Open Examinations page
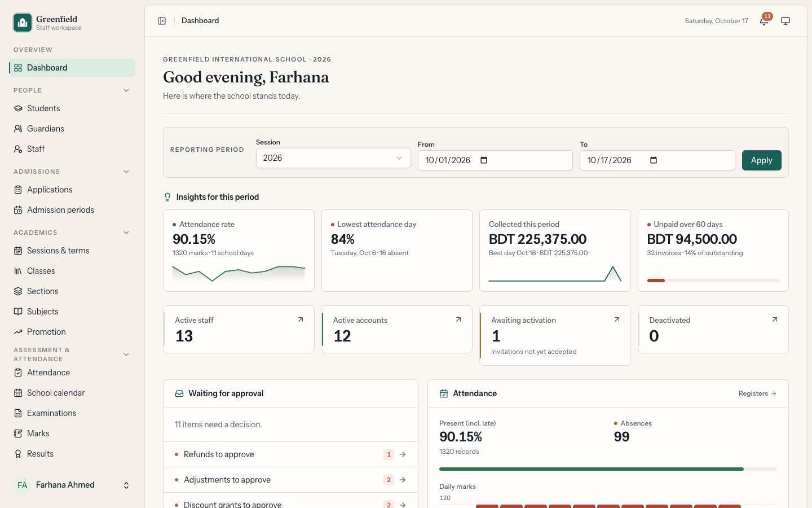 [72, 413]
